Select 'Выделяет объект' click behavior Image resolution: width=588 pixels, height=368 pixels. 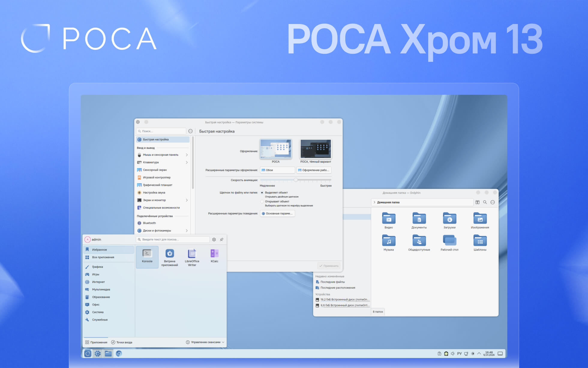coord(262,193)
